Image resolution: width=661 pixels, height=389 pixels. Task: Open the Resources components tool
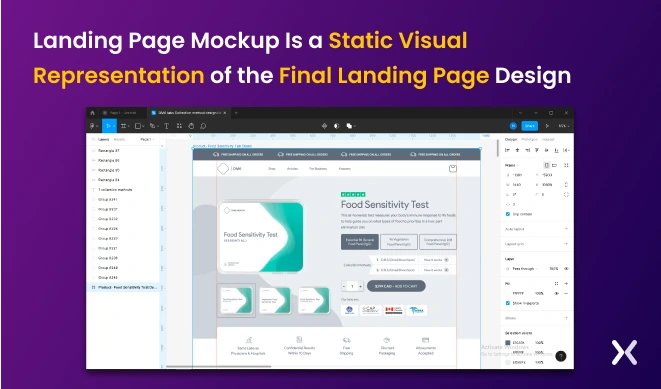point(179,126)
